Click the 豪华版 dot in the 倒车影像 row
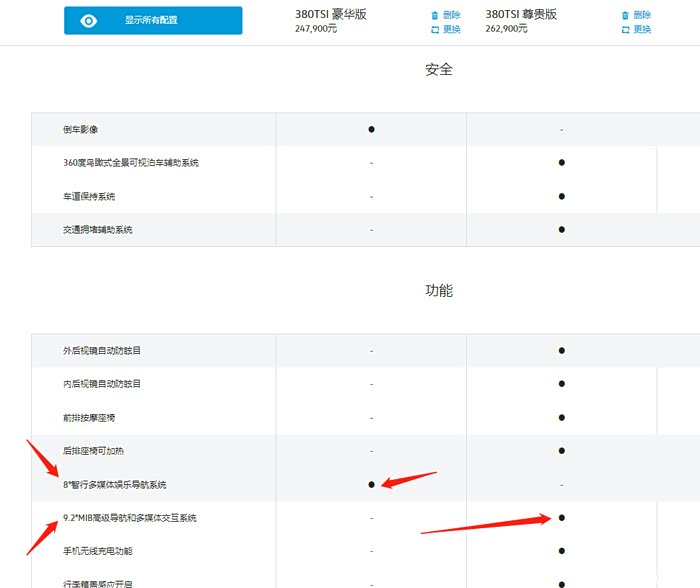700x588 pixels. [x=371, y=129]
